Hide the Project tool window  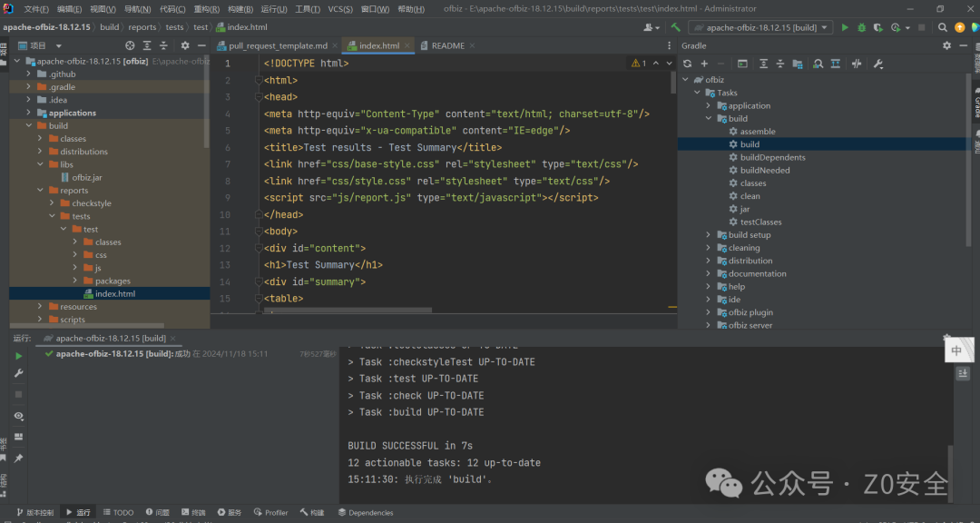point(201,45)
